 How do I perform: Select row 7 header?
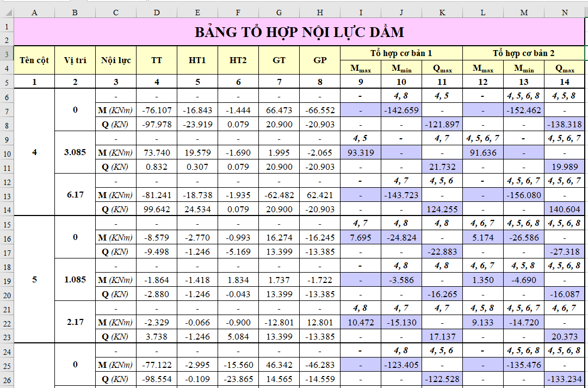click(x=7, y=110)
